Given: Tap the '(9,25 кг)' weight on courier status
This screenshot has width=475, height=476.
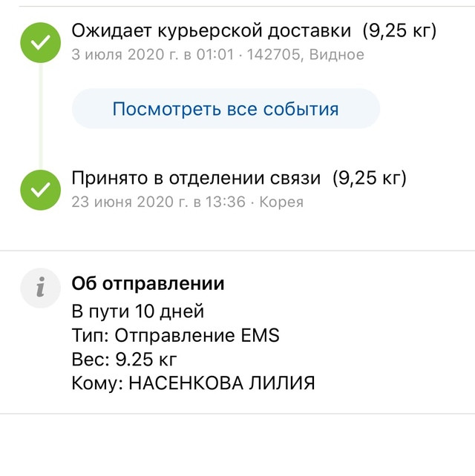Looking at the screenshot, I should (399, 30).
